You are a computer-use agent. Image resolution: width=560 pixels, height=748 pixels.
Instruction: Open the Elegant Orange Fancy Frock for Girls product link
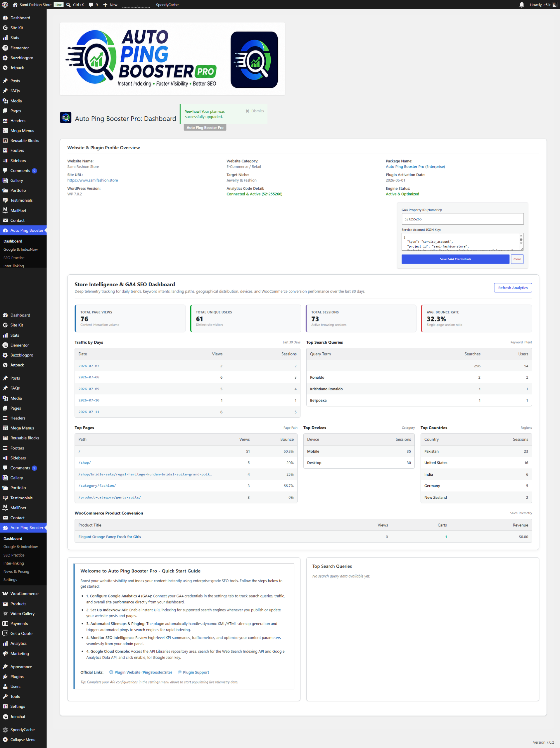click(110, 537)
